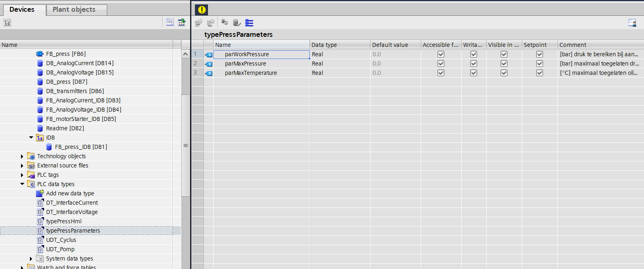Toggle Setpoint checkbox for parWorkPressure
The image size is (644, 269).
(540, 54)
